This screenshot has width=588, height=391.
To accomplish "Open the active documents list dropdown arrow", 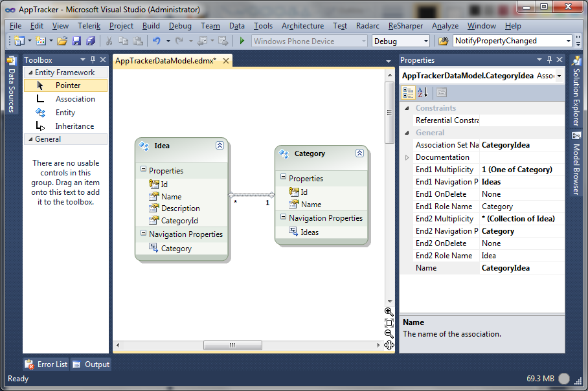I will tap(389, 61).
